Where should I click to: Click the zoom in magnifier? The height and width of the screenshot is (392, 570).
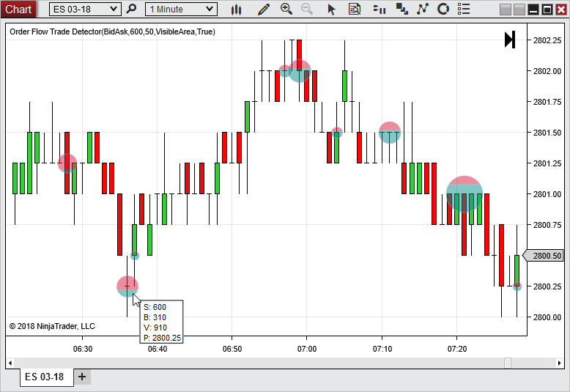click(x=286, y=10)
